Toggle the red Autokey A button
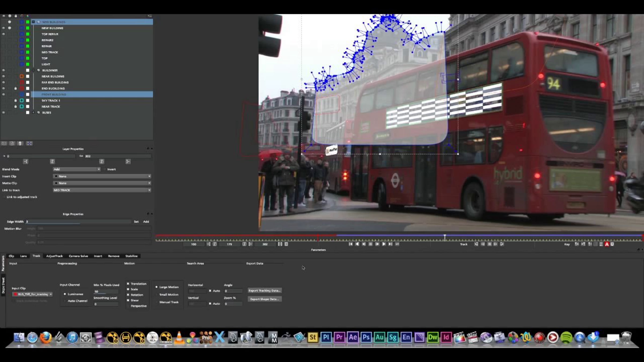Image resolution: width=644 pixels, height=362 pixels. click(x=607, y=244)
